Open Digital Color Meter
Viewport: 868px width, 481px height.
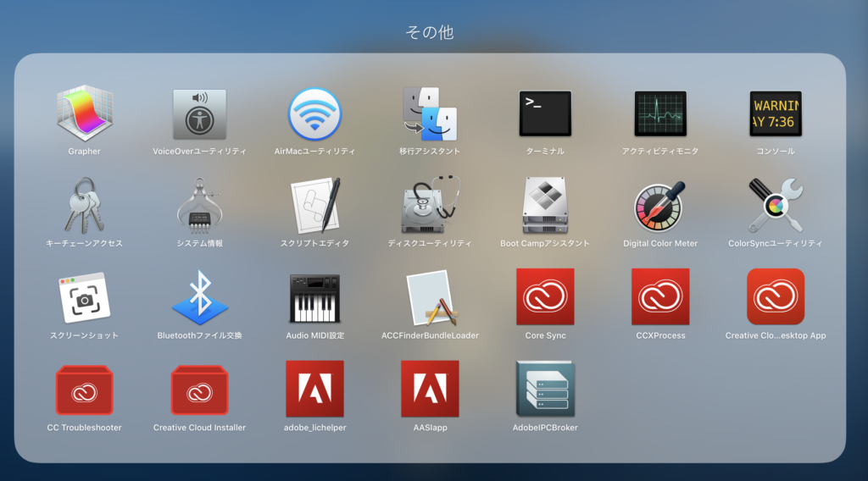click(x=660, y=206)
